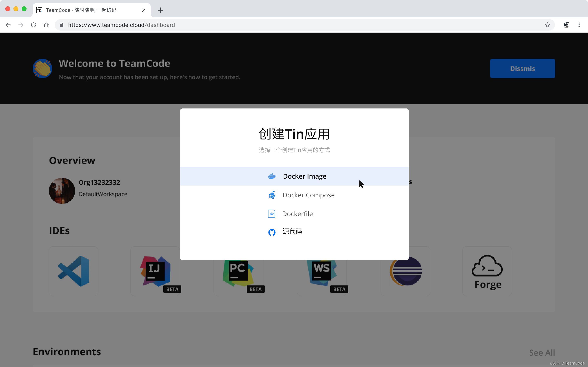Viewport: 588px width, 367px height.
Task: Open a new browser tab
Action: [160, 10]
